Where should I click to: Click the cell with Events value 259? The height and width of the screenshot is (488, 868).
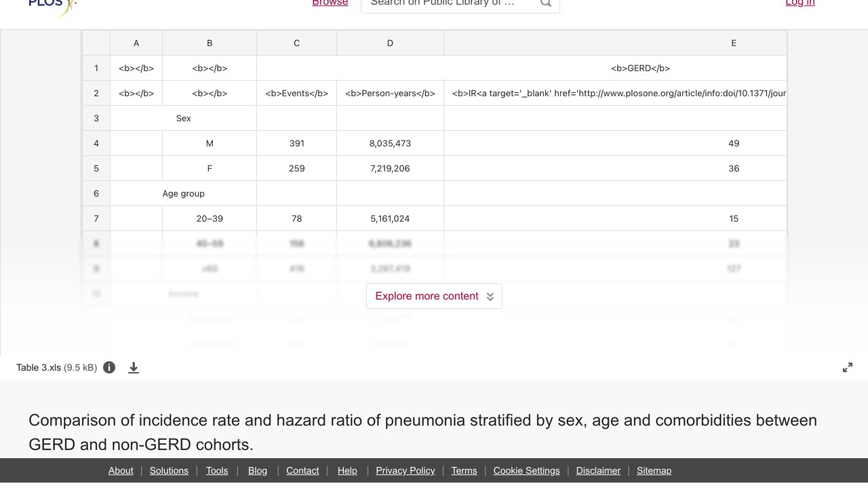click(296, 168)
